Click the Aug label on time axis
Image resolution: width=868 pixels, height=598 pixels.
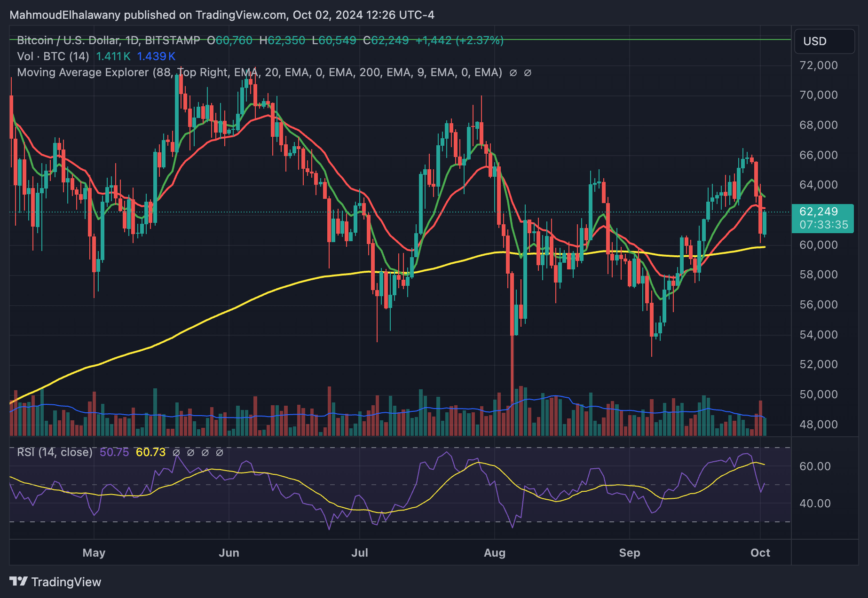(495, 552)
